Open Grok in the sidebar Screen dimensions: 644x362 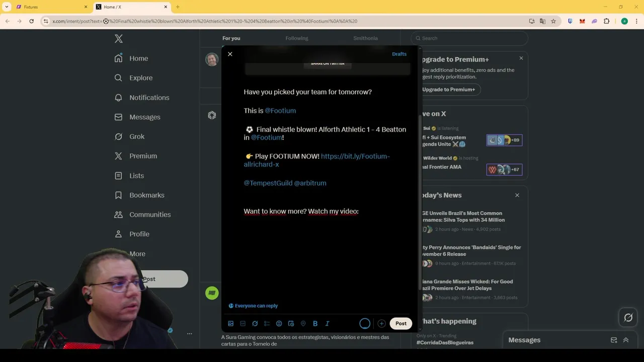[x=129, y=137]
